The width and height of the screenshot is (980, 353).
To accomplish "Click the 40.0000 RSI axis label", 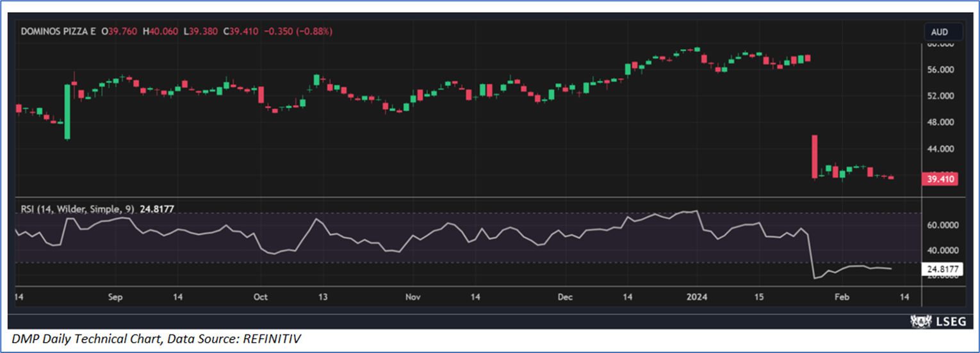I will 942,250.
